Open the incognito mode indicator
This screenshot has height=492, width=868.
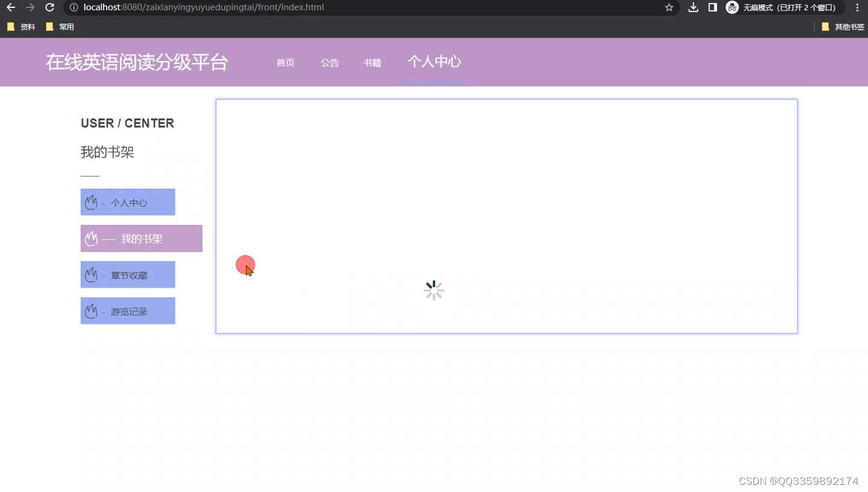[x=784, y=7]
